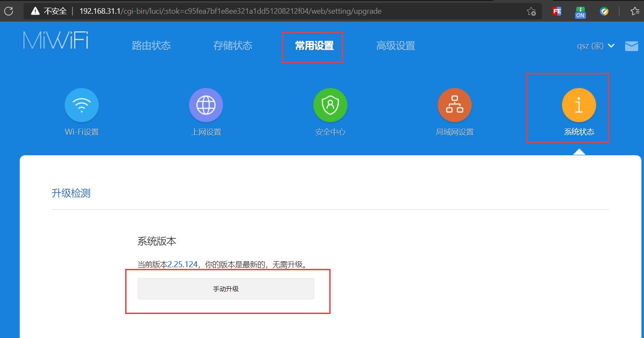The width and height of the screenshot is (644, 338).
Task: Open the colorful Google extension icon
Action: 604,12
